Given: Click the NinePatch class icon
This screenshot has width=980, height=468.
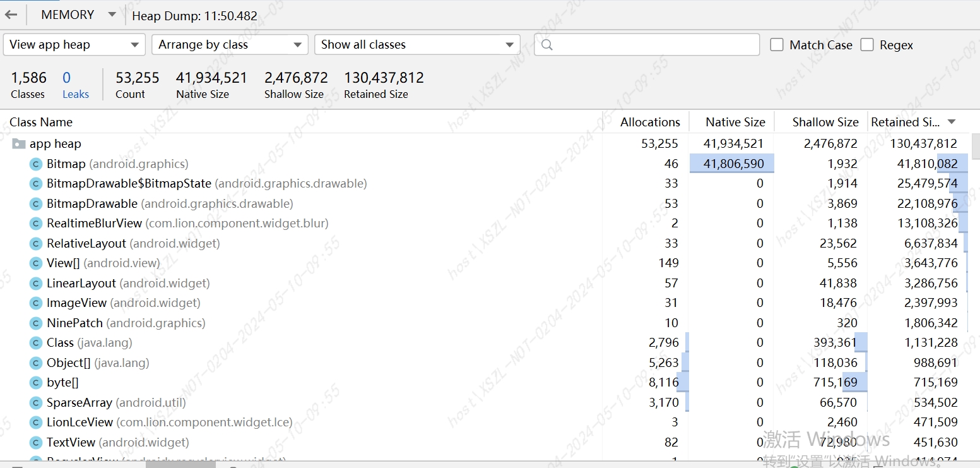Looking at the screenshot, I should point(36,323).
